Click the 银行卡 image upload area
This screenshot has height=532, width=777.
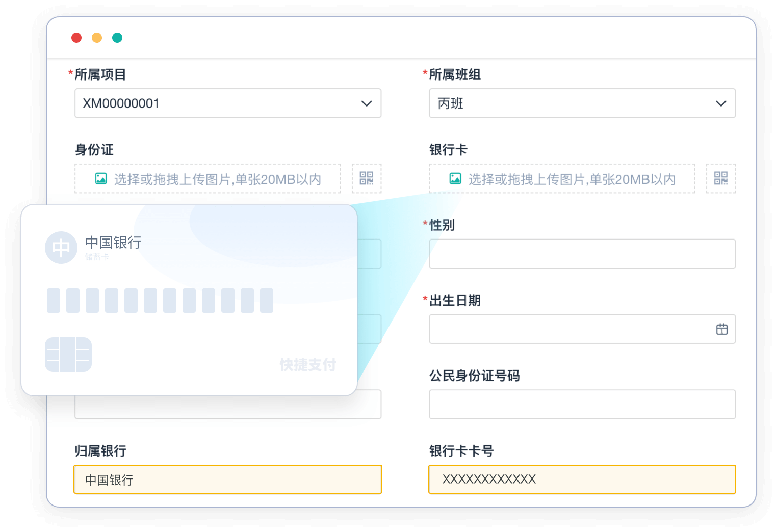(x=562, y=178)
